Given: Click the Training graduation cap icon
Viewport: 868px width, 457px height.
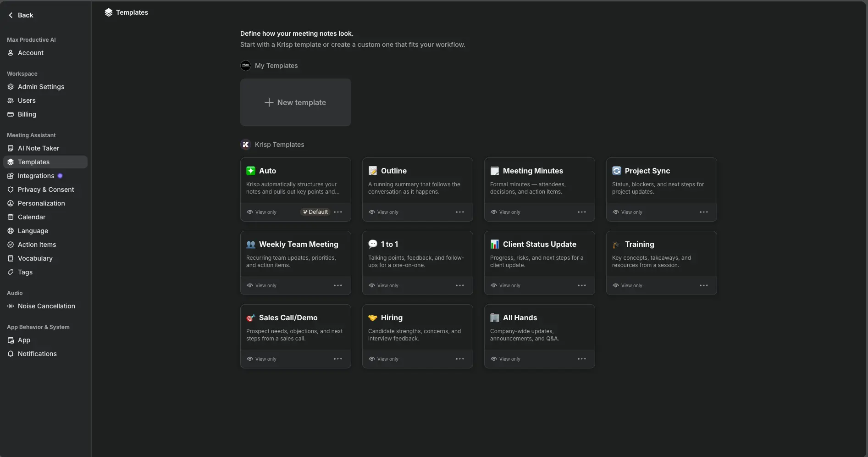Looking at the screenshot, I should point(617,245).
